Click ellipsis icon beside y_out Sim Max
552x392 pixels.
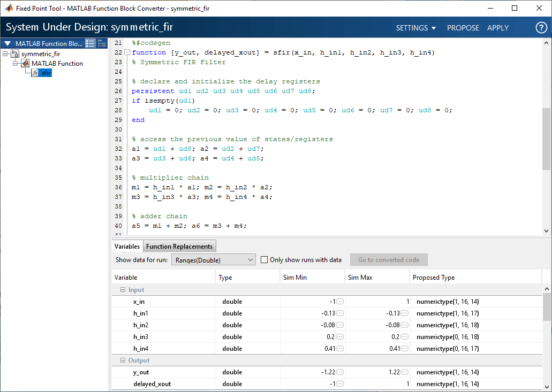point(405,372)
